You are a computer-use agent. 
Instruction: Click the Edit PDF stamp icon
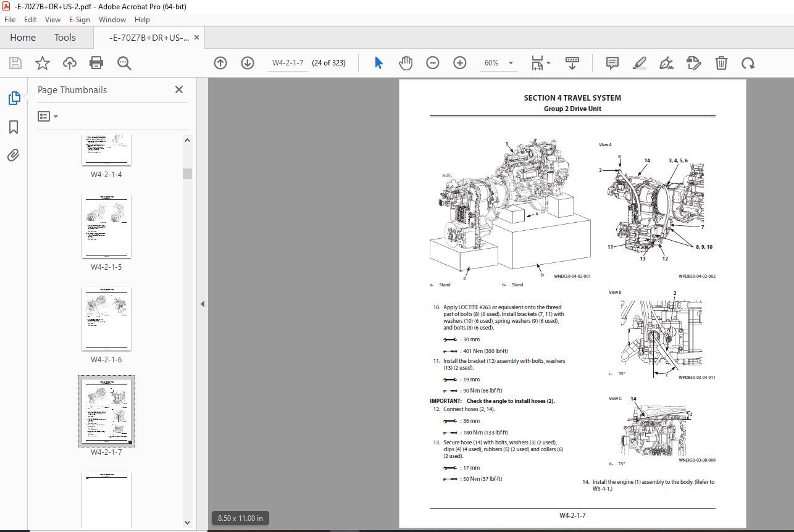click(694, 63)
